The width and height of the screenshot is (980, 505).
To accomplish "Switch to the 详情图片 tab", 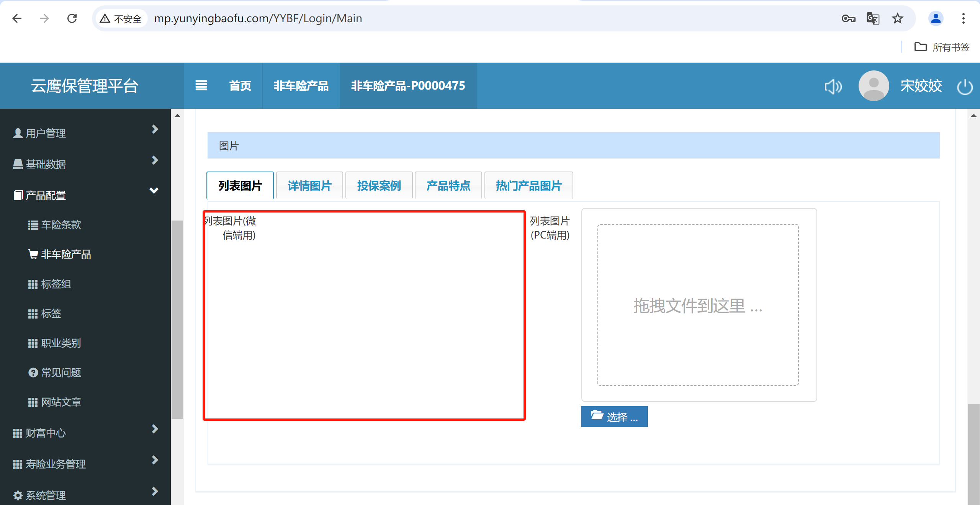I will coord(309,186).
